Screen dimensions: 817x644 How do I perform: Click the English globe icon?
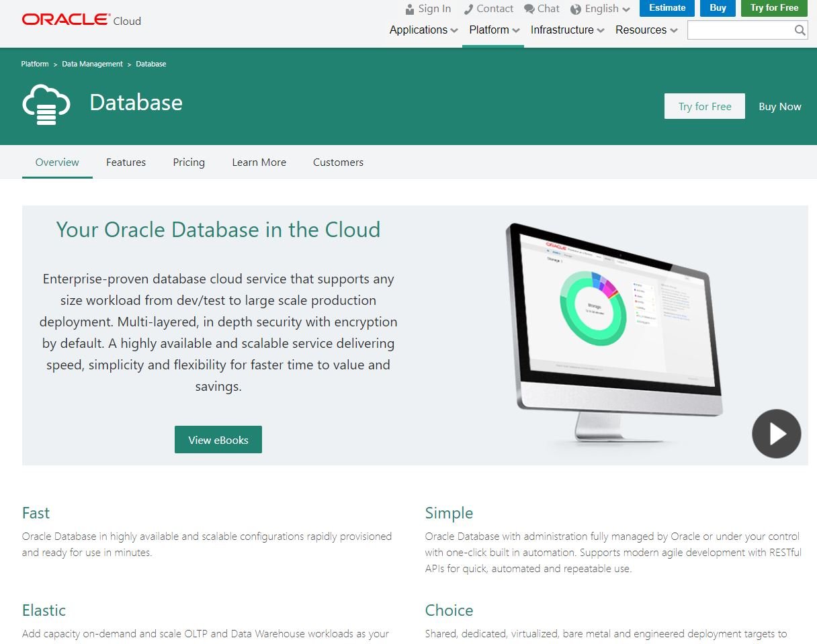click(576, 9)
